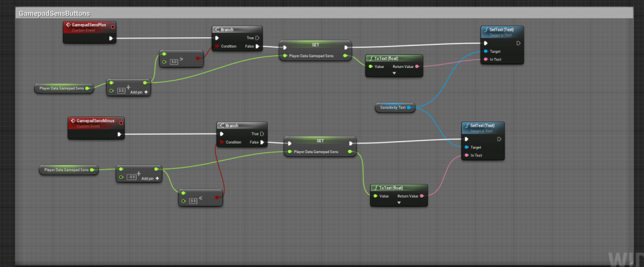Click the 3.0 value field on greater-than node
The height and width of the screenshot is (267, 644).
pos(173,62)
